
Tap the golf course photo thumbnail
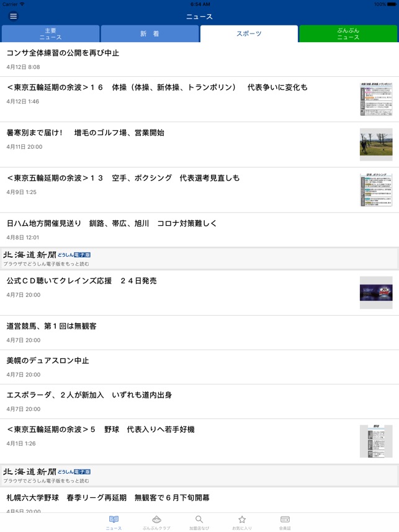(376, 144)
